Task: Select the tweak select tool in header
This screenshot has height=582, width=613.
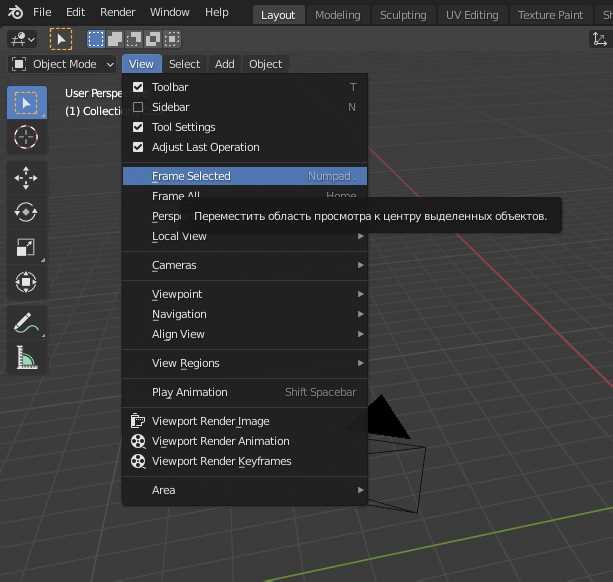Action: pyautogui.click(x=61, y=39)
